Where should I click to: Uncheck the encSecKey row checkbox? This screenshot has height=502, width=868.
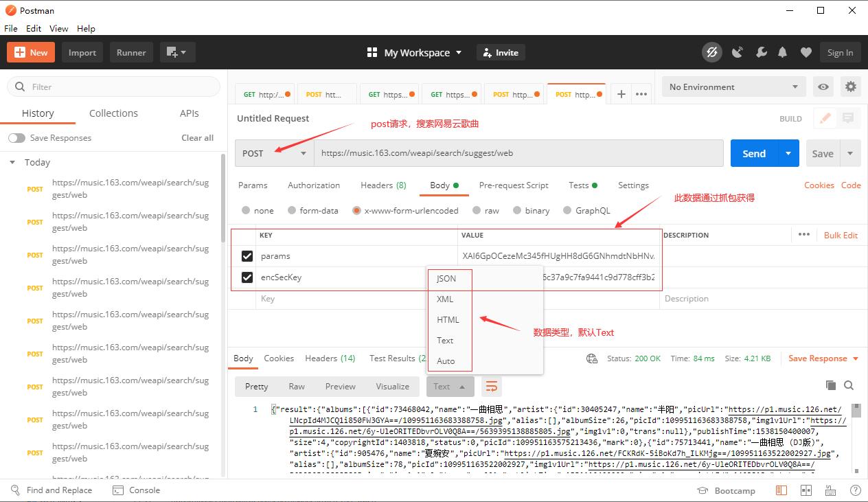pyautogui.click(x=247, y=277)
